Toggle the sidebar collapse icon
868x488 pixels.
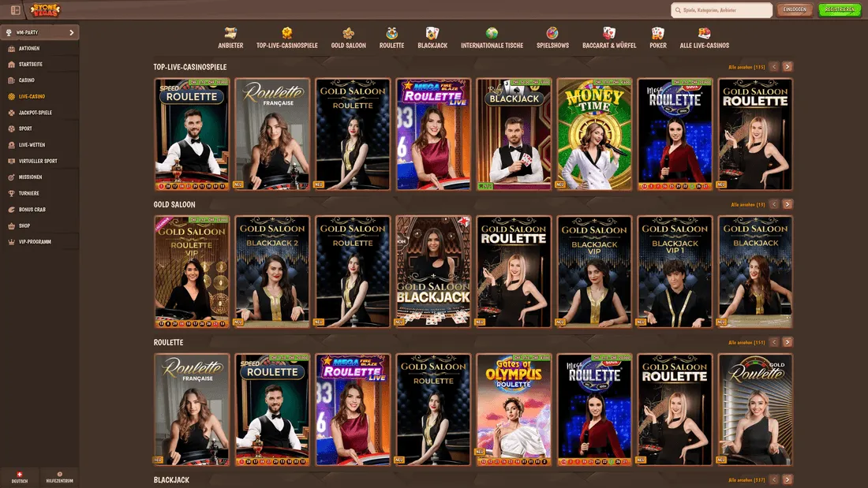click(x=16, y=10)
